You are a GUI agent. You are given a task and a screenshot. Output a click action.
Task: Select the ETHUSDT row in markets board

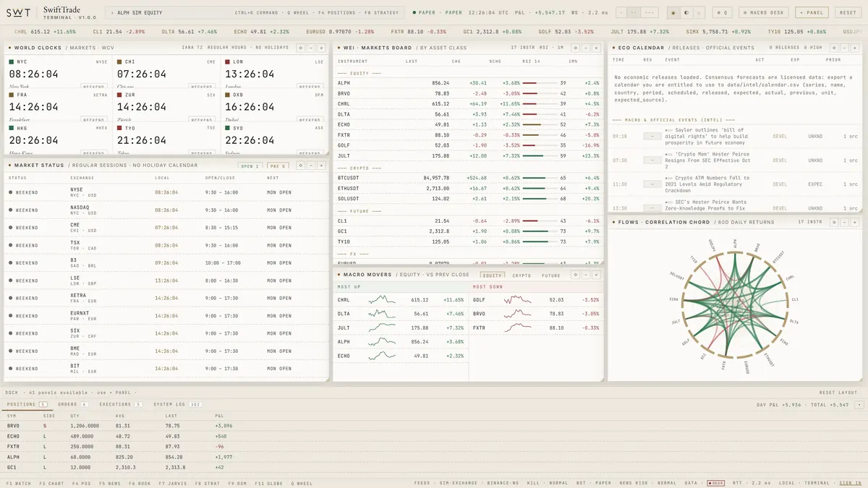[468, 188]
